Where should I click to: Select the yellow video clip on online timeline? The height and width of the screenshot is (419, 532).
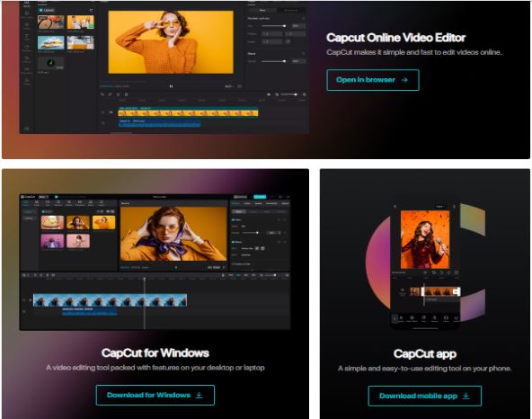(x=189, y=111)
